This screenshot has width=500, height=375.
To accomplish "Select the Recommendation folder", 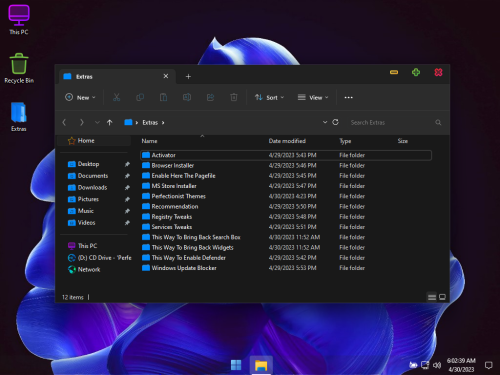I will point(286,206).
